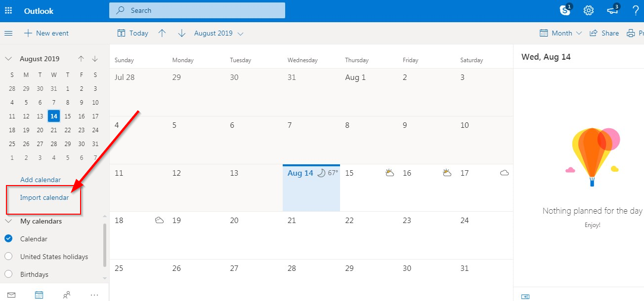Click the Share calendar icon

click(594, 33)
